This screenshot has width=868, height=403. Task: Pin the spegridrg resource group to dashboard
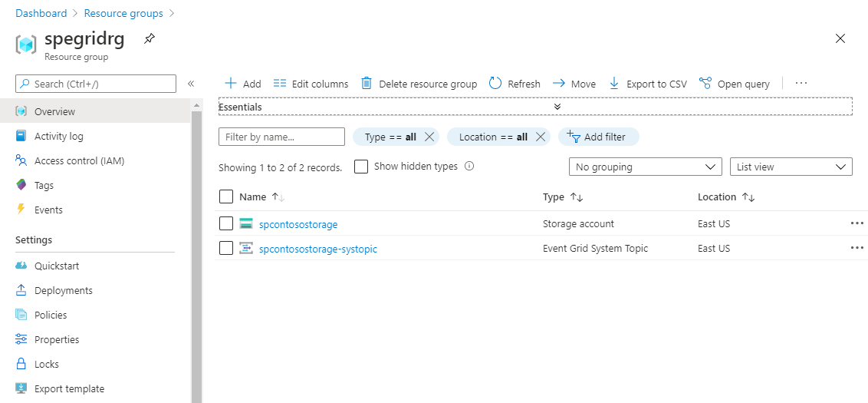click(x=150, y=38)
